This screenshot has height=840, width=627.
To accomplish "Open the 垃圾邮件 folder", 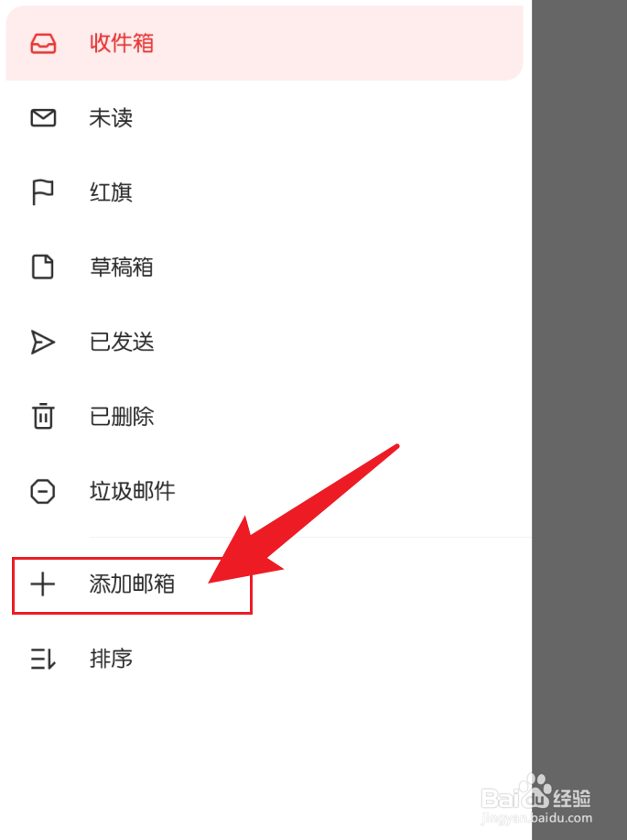I will pyautogui.click(x=265, y=491).
